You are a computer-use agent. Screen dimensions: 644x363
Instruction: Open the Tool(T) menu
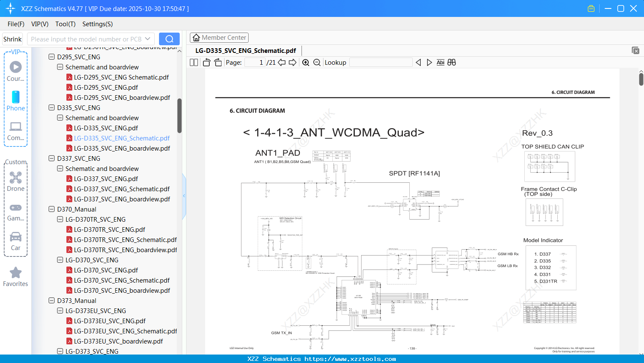[65, 24]
